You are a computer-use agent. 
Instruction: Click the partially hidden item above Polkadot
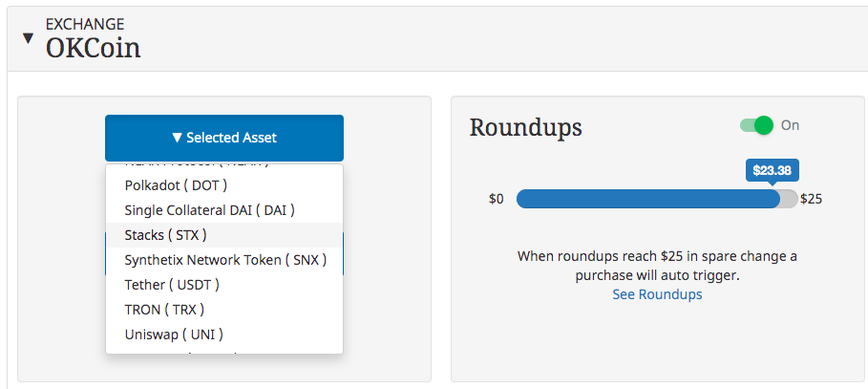pos(224,167)
